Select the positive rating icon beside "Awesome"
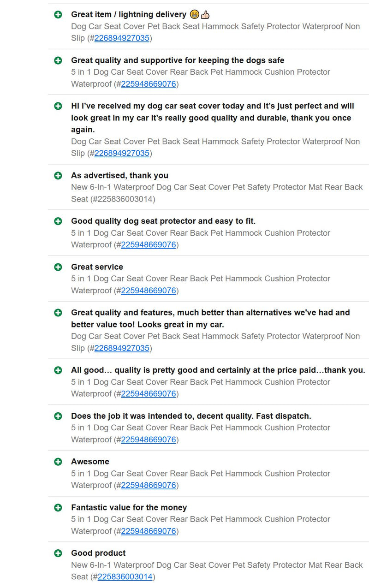 (58, 462)
